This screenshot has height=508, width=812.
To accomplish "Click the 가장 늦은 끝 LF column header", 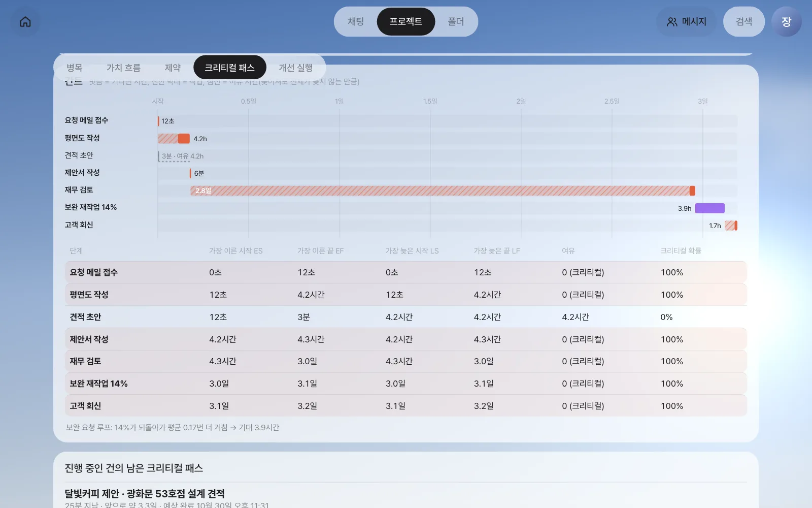I will 497,251.
